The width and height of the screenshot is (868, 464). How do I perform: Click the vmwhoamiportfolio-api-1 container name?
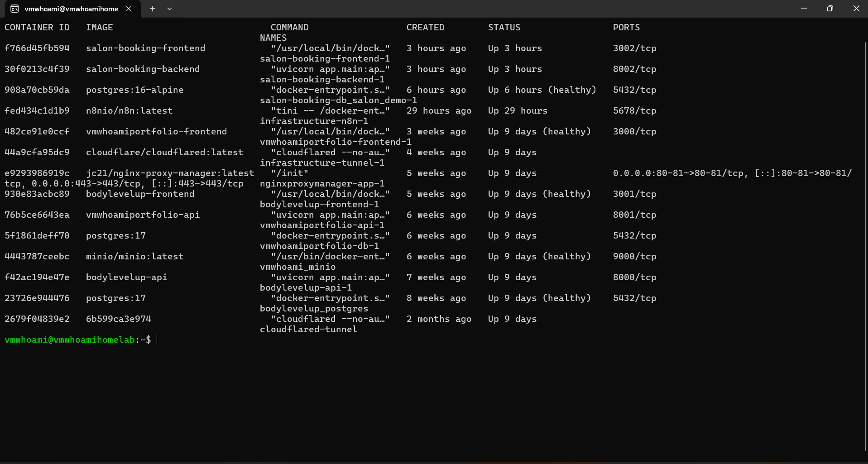coord(322,225)
